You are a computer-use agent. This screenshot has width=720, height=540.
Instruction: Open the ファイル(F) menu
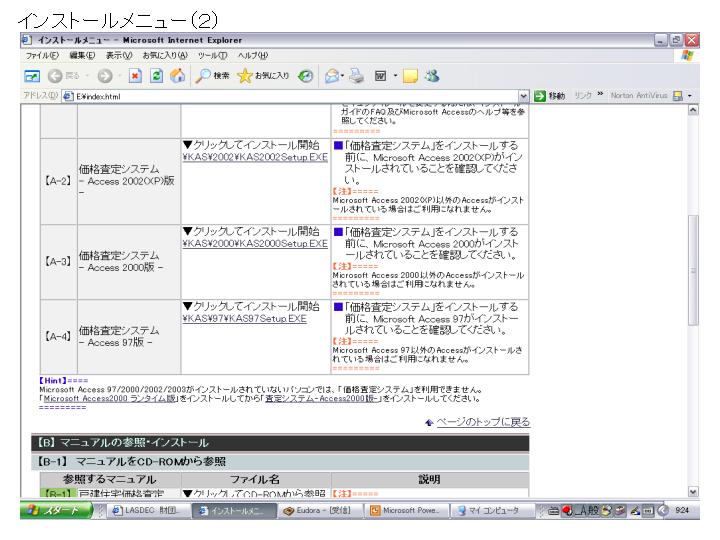click(42, 56)
